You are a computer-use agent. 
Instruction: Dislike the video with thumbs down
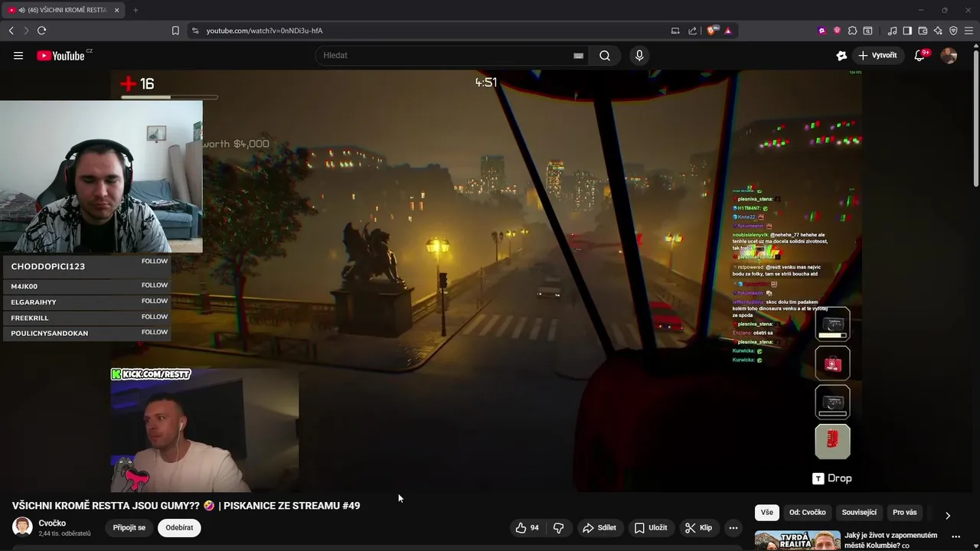pos(559,527)
